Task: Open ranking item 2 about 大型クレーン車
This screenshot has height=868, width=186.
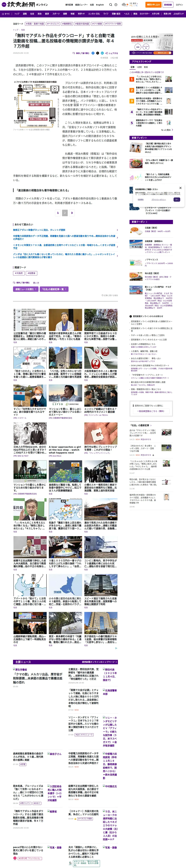Action: (x=151, y=90)
